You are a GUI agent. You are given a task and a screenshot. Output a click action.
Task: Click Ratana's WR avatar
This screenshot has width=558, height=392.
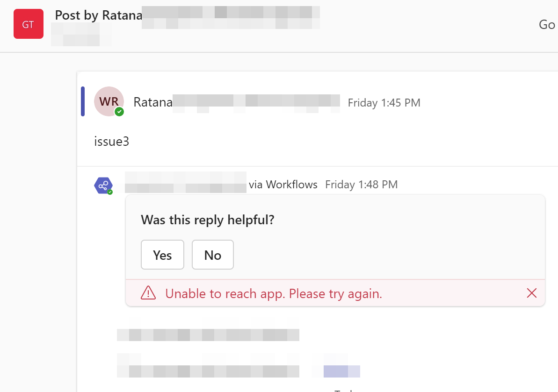(109, 101)
